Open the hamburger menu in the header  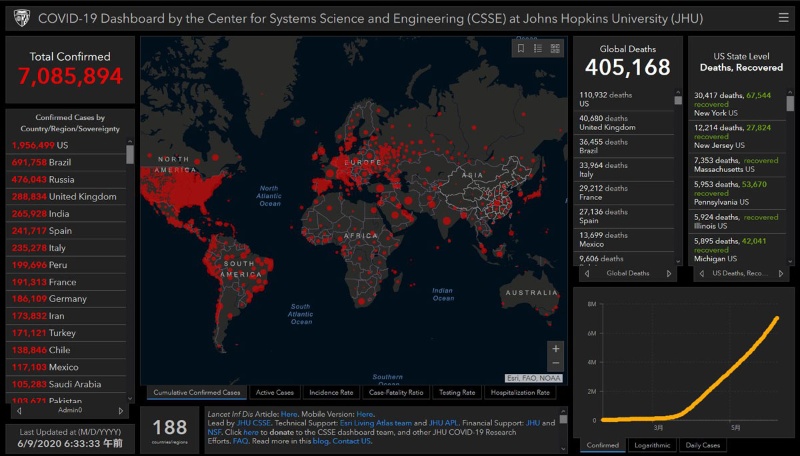783,17
